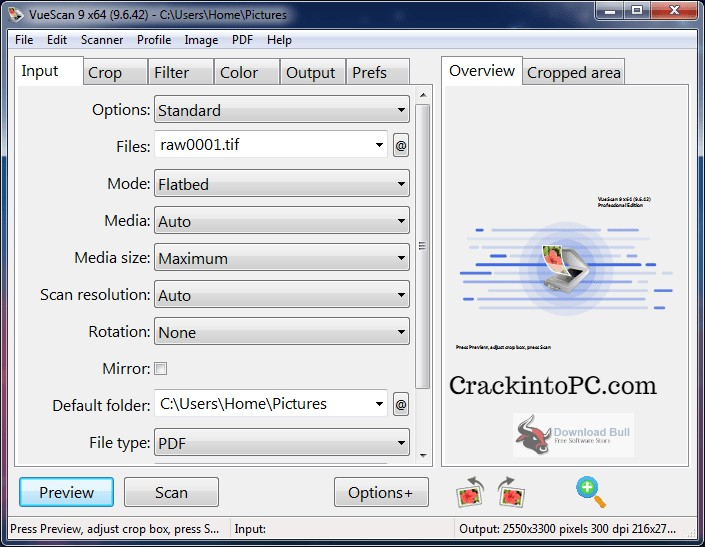Switch to the Prefs tab
The image size is (705, 547).
[x=378, y=72]
